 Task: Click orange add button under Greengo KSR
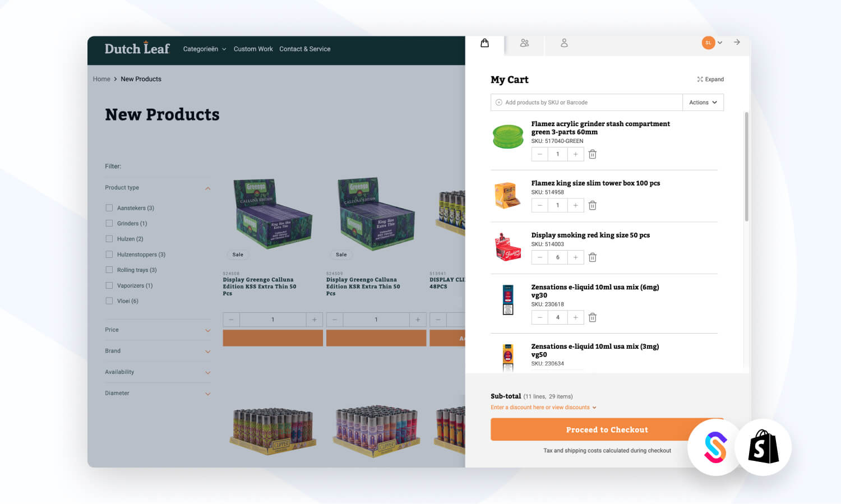pos(376,338)
